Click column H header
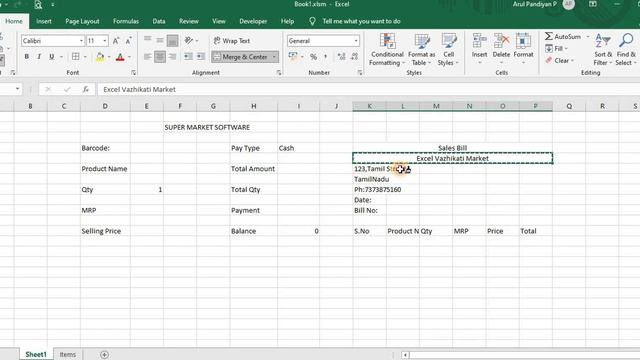640x360 pixels. coord(253,106)
